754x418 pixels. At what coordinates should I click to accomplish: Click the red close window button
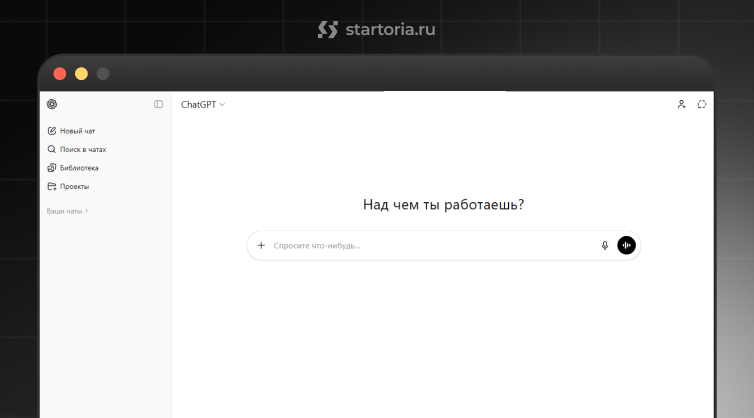(x=60, y=74)
